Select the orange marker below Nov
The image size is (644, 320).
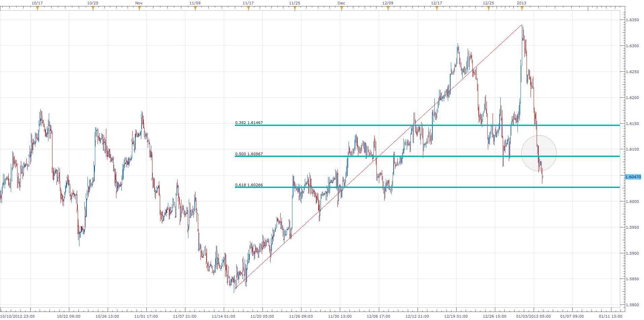point(139,8)
